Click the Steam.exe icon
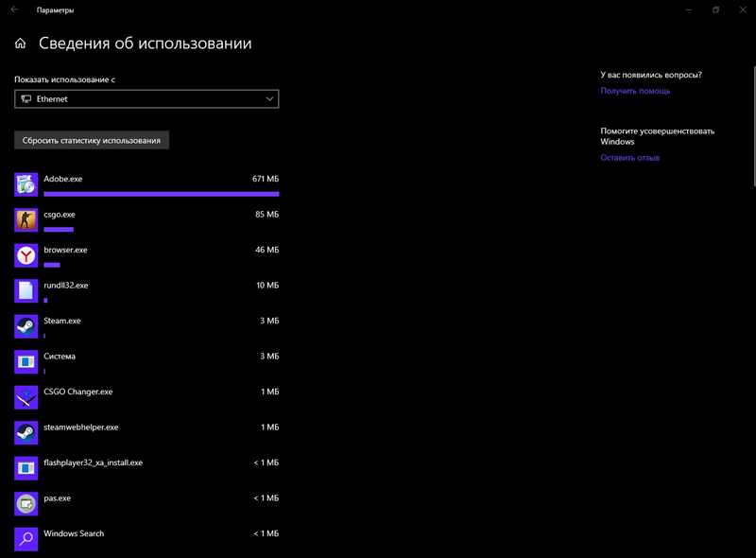Viewport: 756px width, 558px height. [x=26, y=326]
